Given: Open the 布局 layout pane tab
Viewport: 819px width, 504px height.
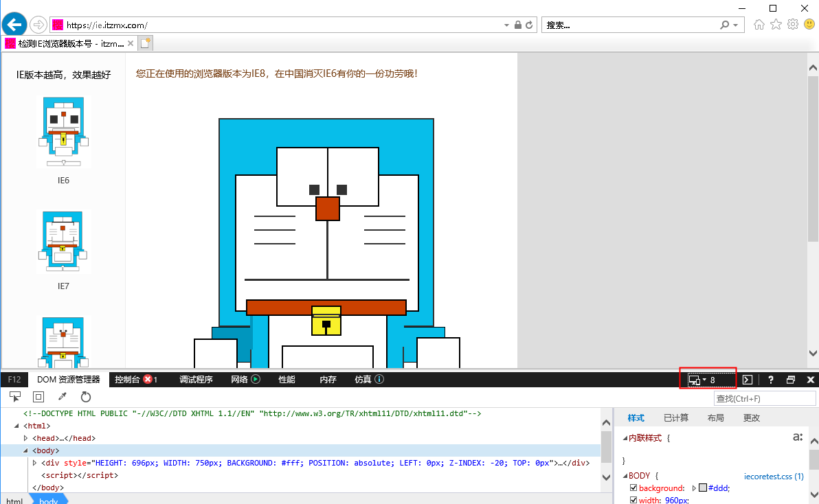Looking at the screenshot, I should click(715, 418).
